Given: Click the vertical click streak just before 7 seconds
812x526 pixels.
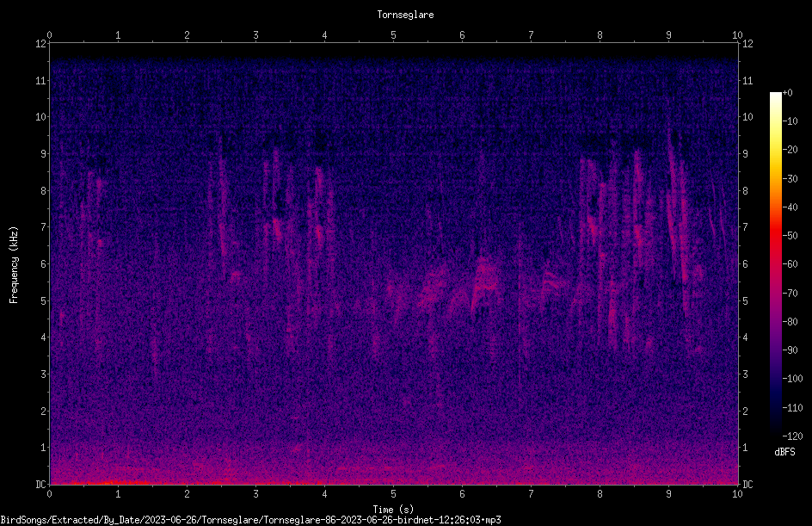Looking at the screenshot, I should click(520, 306).
